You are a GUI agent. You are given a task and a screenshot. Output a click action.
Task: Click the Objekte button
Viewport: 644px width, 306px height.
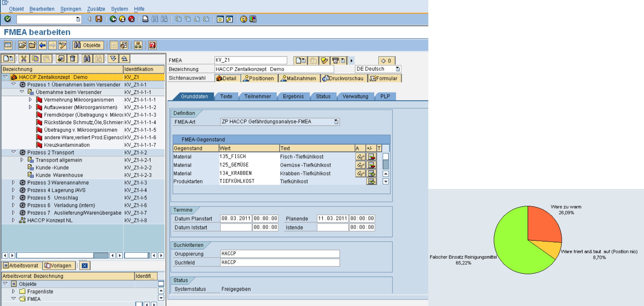(x=88, y=45)
